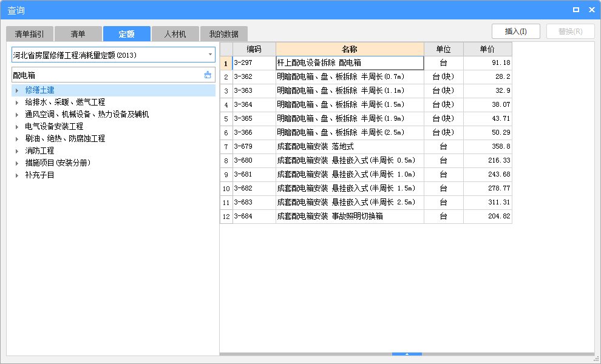Screen dimensions: 601x364
Task: Select 补充子目 in the tree
Action: pyautogui.click(x=40, y=175)
